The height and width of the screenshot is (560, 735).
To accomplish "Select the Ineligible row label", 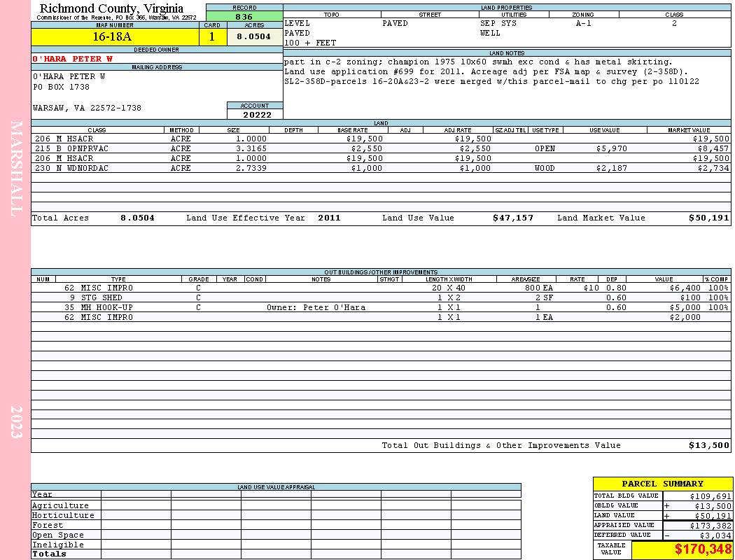I will click(x=57, y=545).
